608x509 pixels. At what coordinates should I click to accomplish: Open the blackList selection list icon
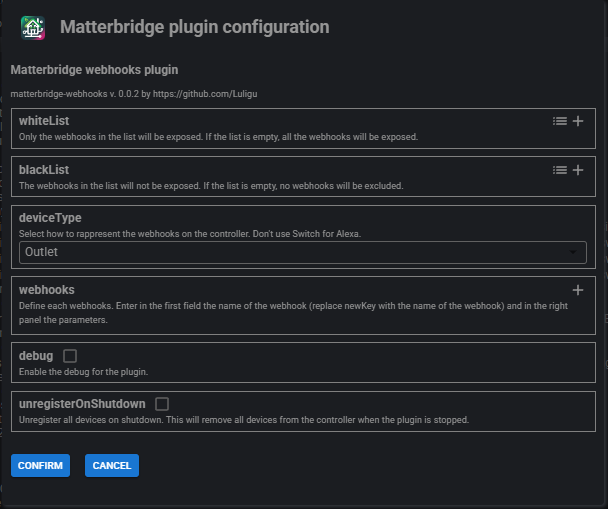tap(560, 170)
